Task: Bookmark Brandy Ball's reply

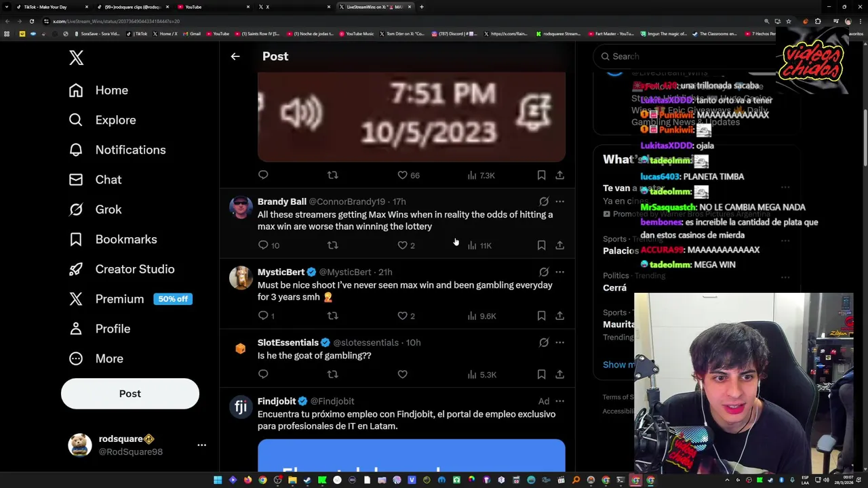Action: (541, 245)
